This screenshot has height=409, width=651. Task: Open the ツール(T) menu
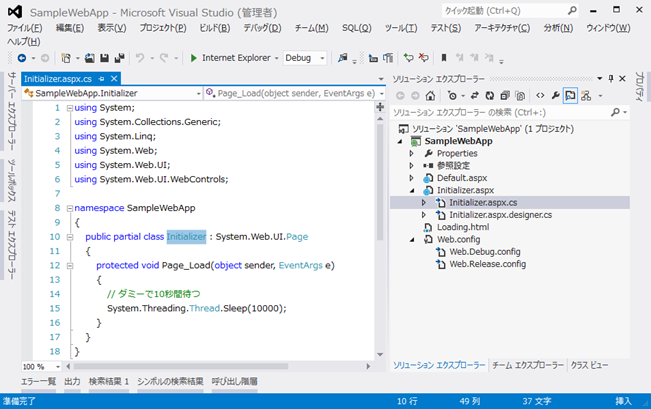(401, 28)
